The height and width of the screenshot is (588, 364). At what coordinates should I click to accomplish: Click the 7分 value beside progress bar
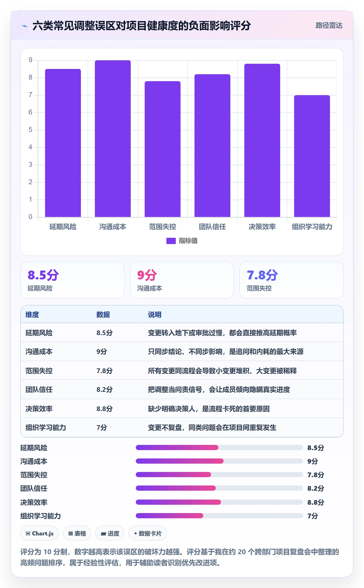[x=313, y=516]
